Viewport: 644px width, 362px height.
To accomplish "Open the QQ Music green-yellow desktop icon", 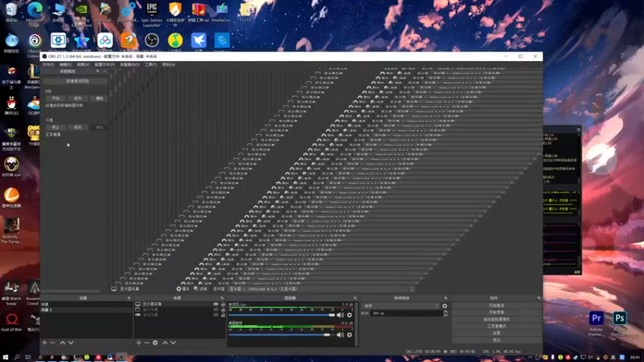I will point(175,41).
